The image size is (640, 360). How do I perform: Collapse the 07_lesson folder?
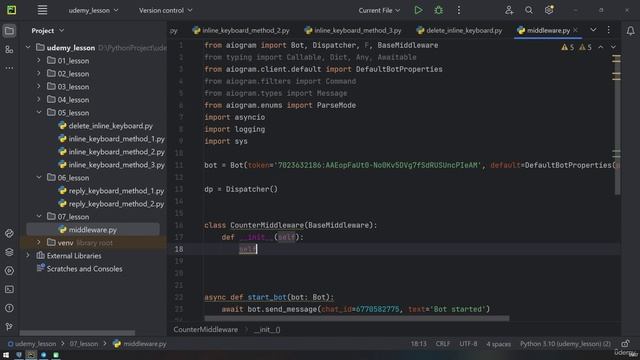[39, 217]
